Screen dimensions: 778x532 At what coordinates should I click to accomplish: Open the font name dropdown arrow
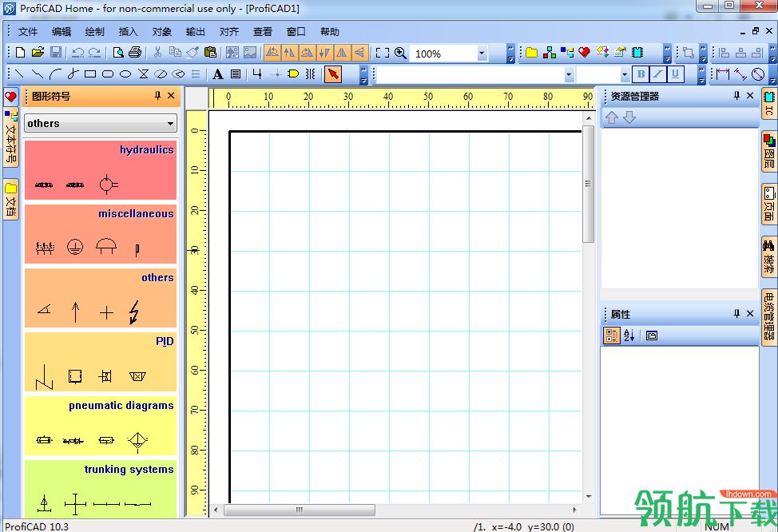click(569, 74)
